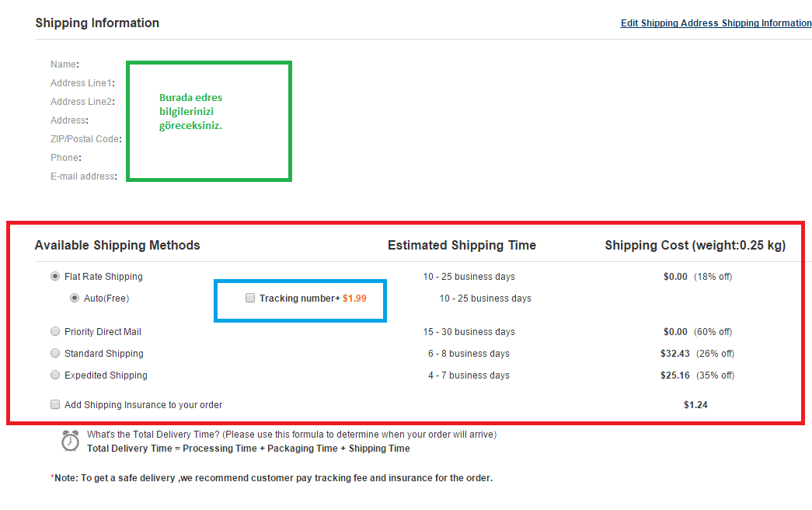Click the green address info box text
Viewport: 812px width, 510px height.
190,111
